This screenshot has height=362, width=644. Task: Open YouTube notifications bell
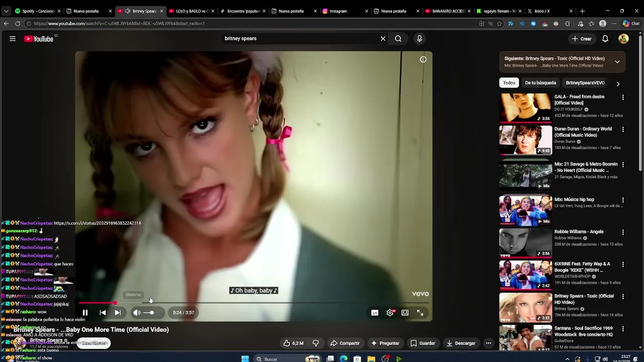click(605, 39)
